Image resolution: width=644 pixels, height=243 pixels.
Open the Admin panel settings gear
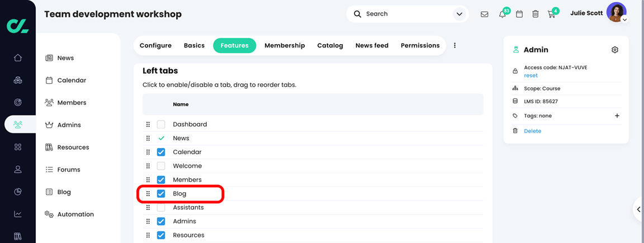click(615, 50)
